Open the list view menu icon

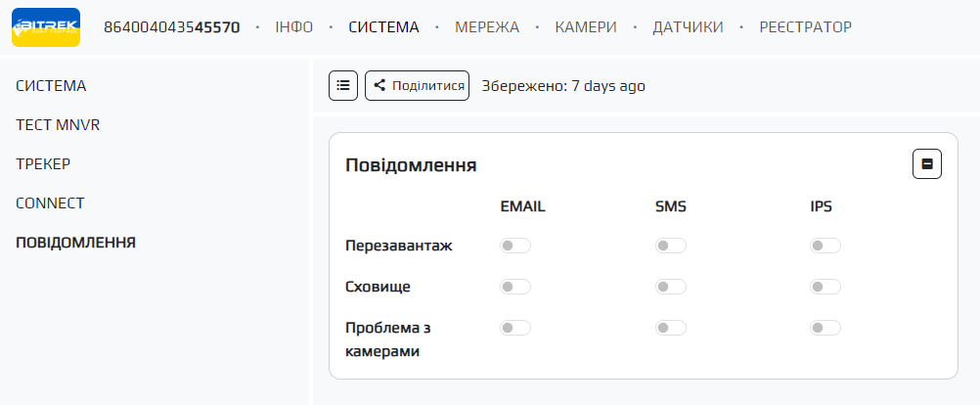(342, 85)
